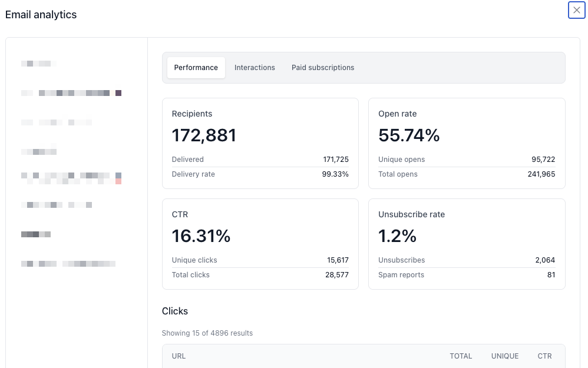Select the Total clicks row
Image resolution: width=588 pixels, height=368 pixels.
(x=260, y=275)
